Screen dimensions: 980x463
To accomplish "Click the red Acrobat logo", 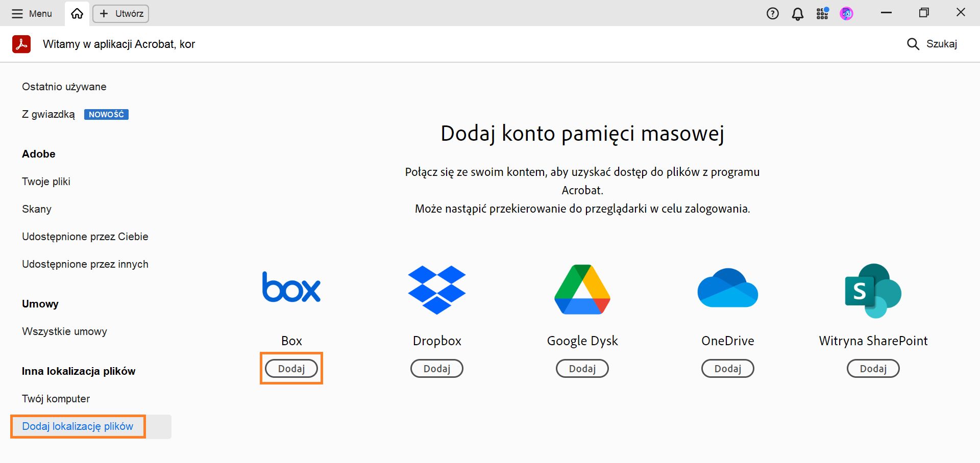I will click(21, 44).
